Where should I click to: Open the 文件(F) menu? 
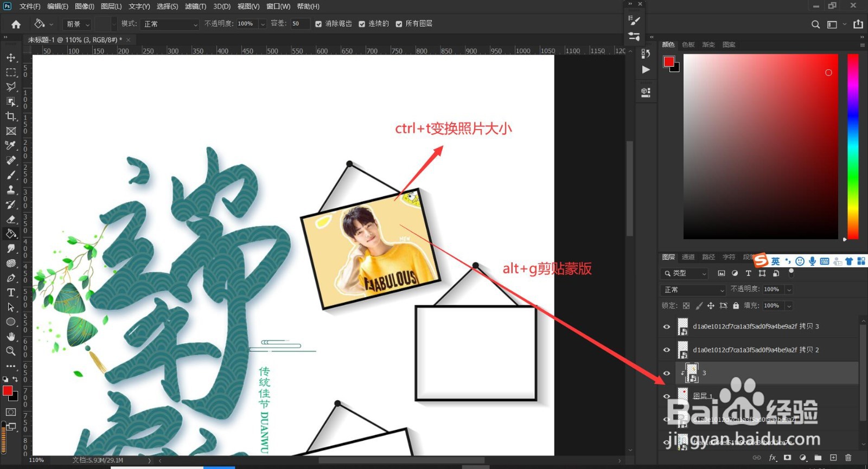(30, 7)
